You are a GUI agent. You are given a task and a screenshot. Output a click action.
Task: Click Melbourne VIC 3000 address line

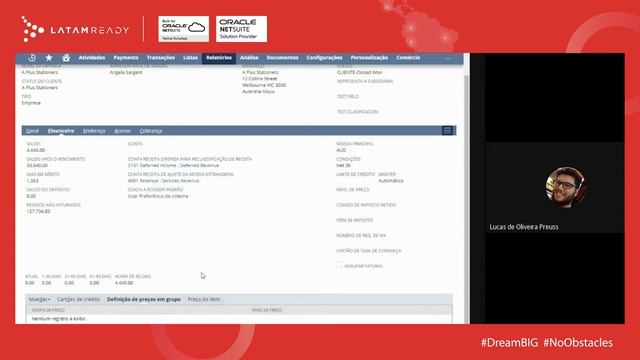point(264,85)
